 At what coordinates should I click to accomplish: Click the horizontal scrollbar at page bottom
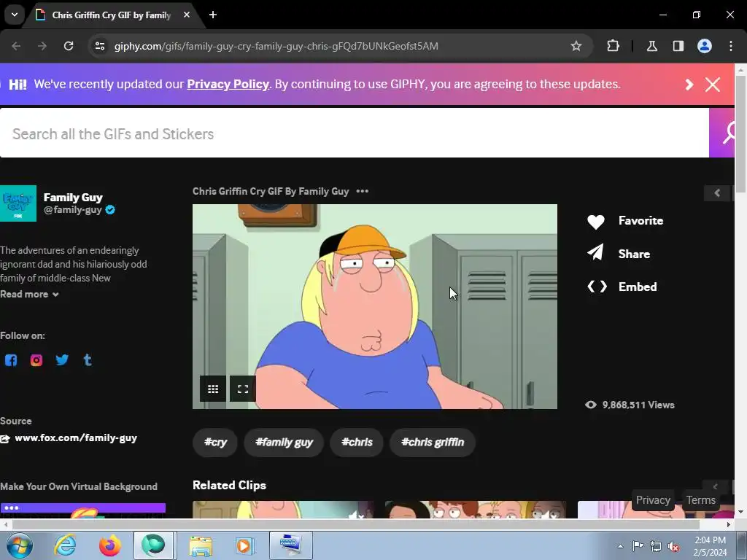[355, 525]
